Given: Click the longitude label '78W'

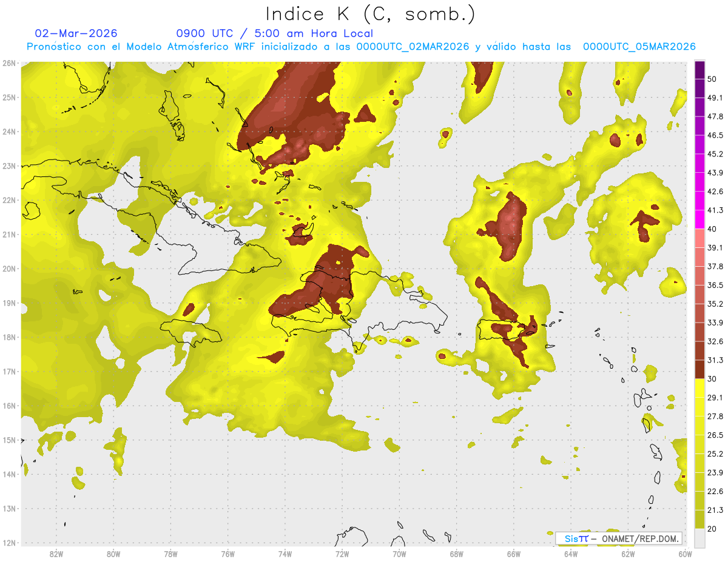Looking at the screenshot, I should click(170, 554).
